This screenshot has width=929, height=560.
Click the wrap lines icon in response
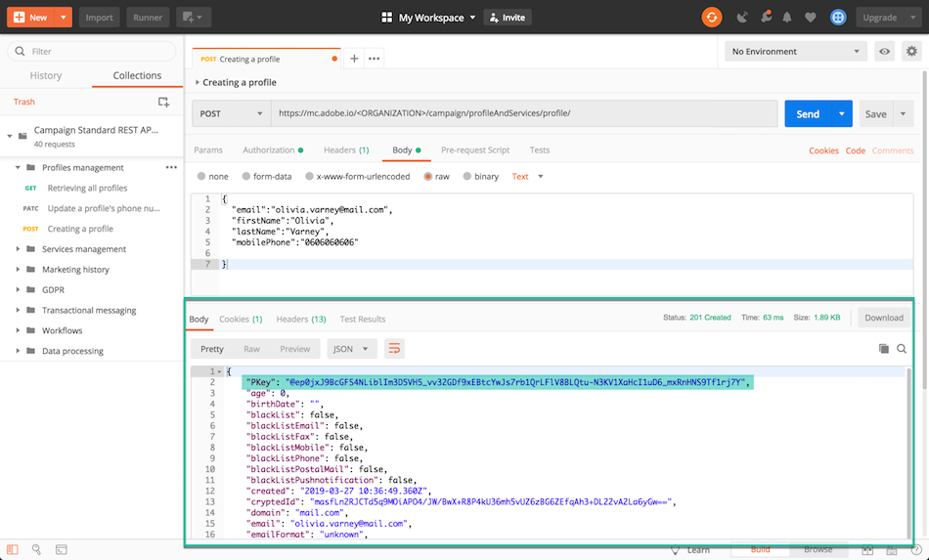pyautogui.click(x=395, y=349)
